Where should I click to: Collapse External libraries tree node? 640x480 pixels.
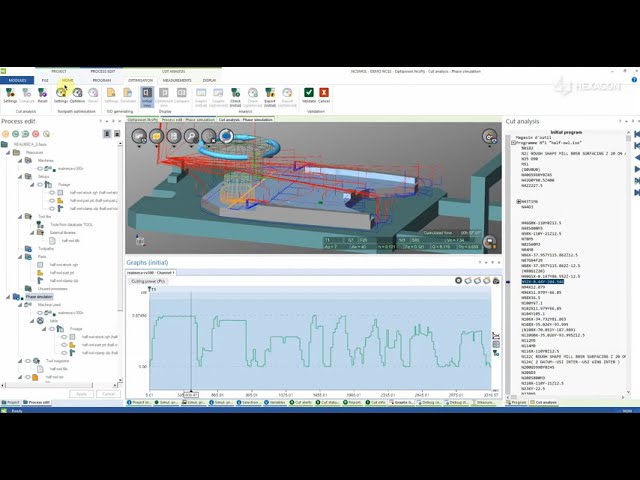[32, 233]
